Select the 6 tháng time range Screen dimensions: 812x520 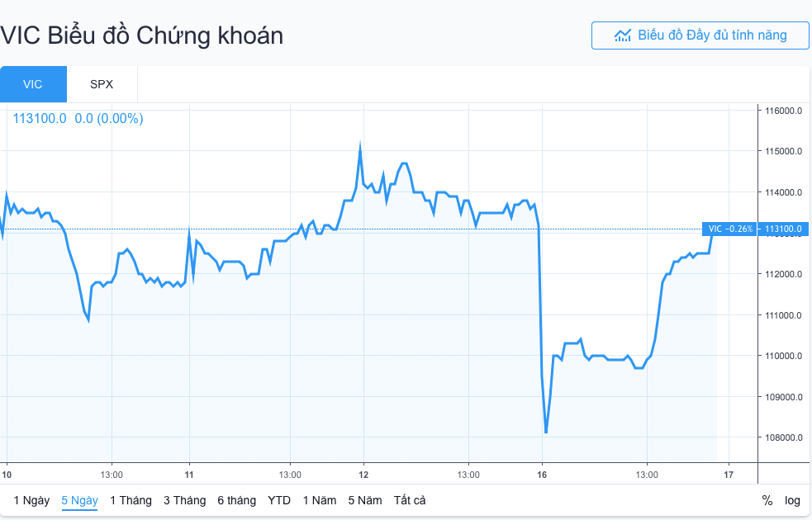tap(236, 500)
